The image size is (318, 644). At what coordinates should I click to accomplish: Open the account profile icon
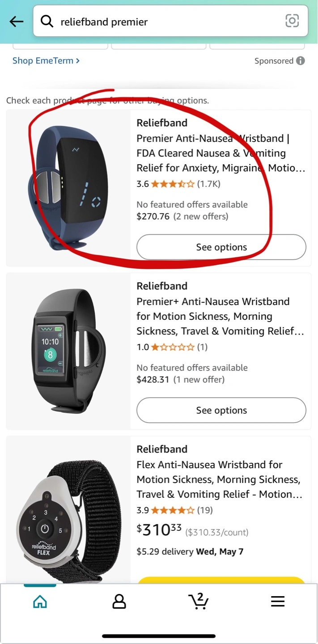[119, 602]
